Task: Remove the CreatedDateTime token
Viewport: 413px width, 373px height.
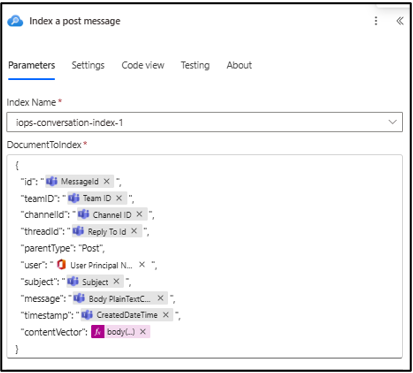Action: point(166,315)
